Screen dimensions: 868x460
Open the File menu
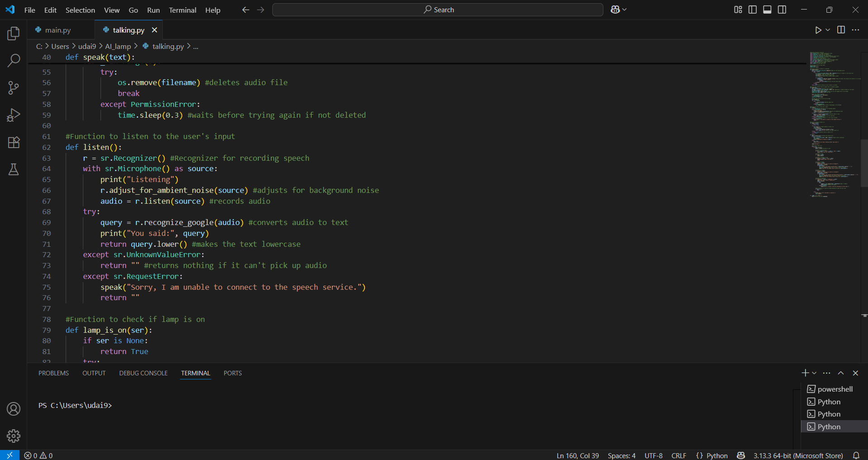(30, 10)
